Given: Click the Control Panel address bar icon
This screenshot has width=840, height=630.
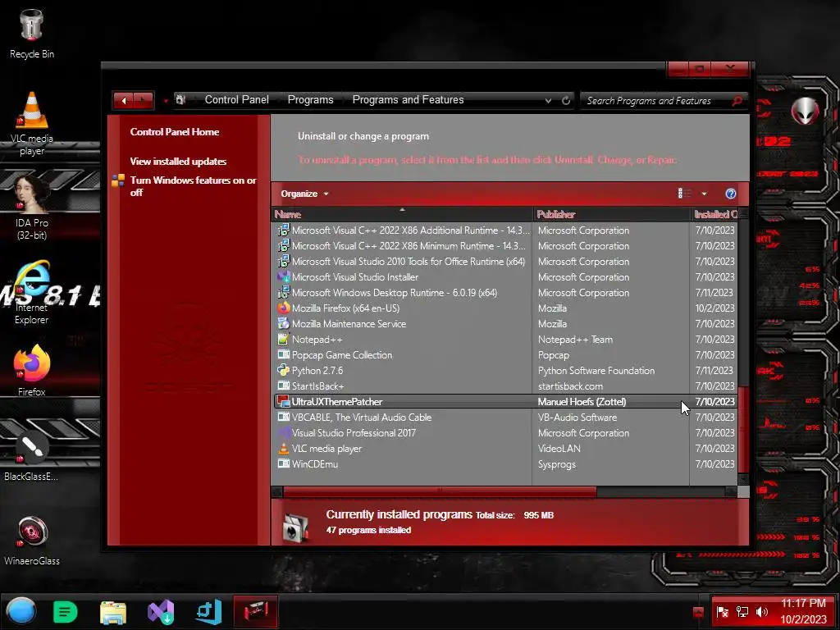Looking at the screenshot, I should coord(180,99).
